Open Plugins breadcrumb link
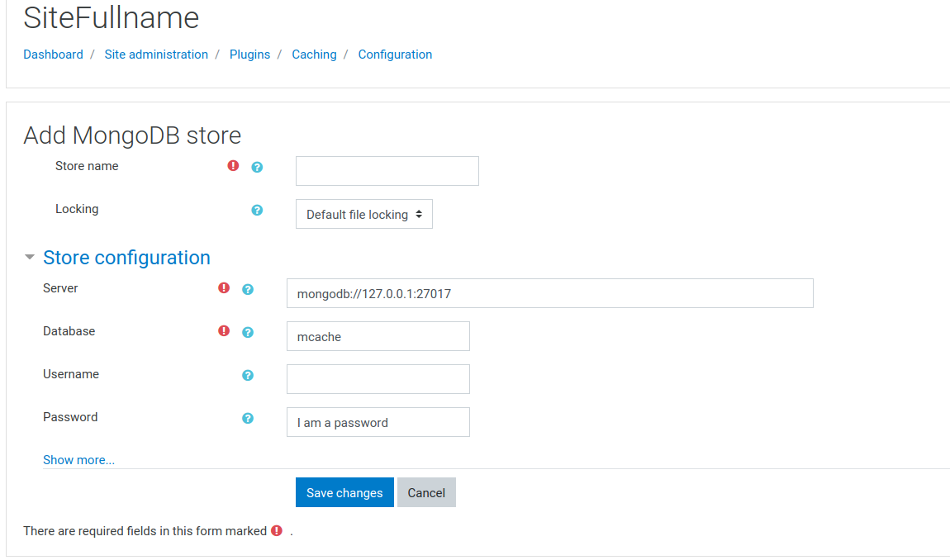Image resolution: width=950 pixels, height=560 pixels. (x=249, y=55)
